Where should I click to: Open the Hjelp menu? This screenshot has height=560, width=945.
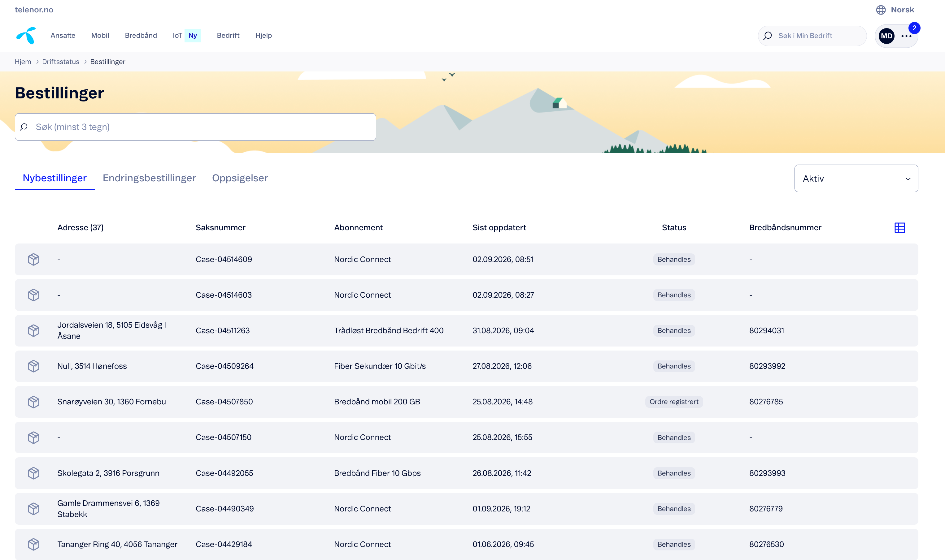263,36
